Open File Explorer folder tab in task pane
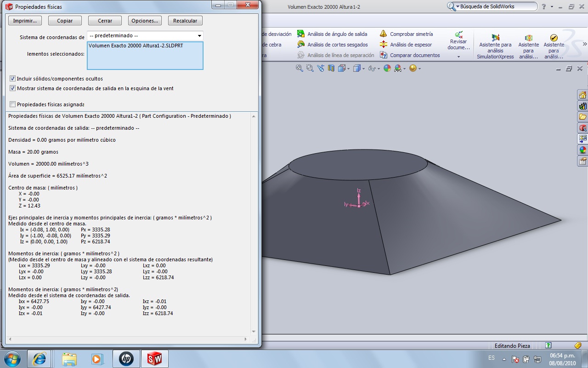This screenshot has height=368, width=588. coord(582,117)
